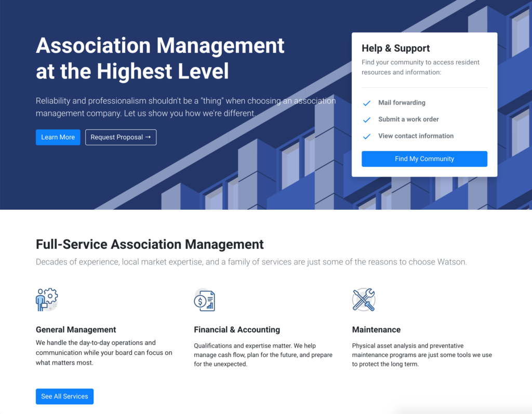View all services via See All Services
532x414 pixels.
coord(65,396)
